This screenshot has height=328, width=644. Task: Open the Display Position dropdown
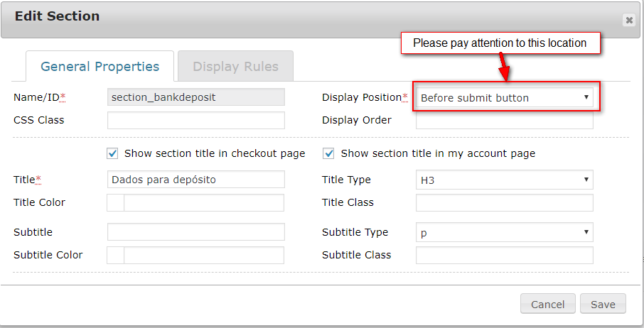pyautogui.click(x=505, y=98)
